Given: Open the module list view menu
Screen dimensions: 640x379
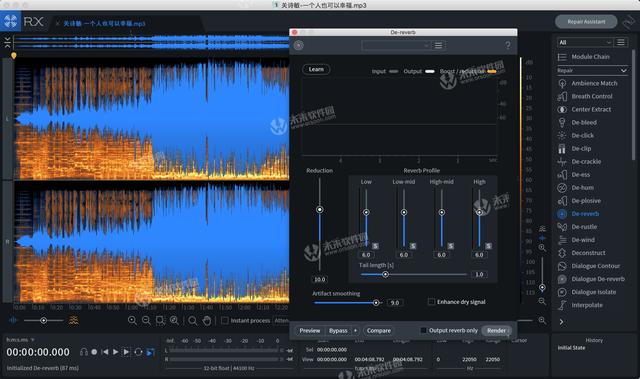Looking at the screenshot, I should [621, 42].
